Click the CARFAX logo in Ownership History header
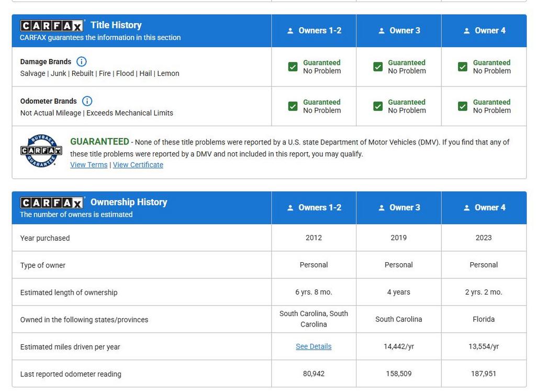Viewport: 536px width, 392px height. 52,203
